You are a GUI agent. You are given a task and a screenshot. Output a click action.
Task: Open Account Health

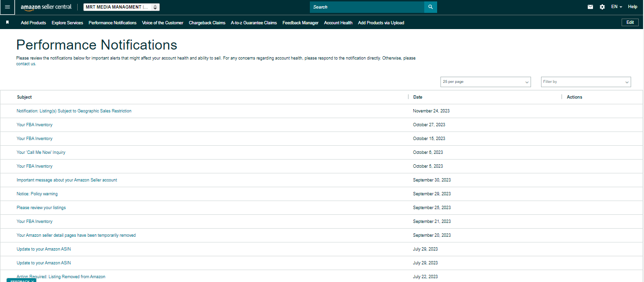point(338,23)
